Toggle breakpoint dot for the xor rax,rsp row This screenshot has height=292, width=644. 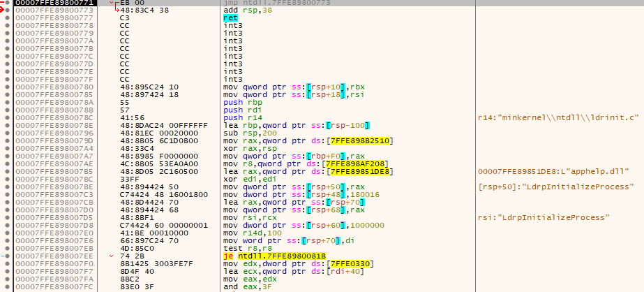point(7,149)
